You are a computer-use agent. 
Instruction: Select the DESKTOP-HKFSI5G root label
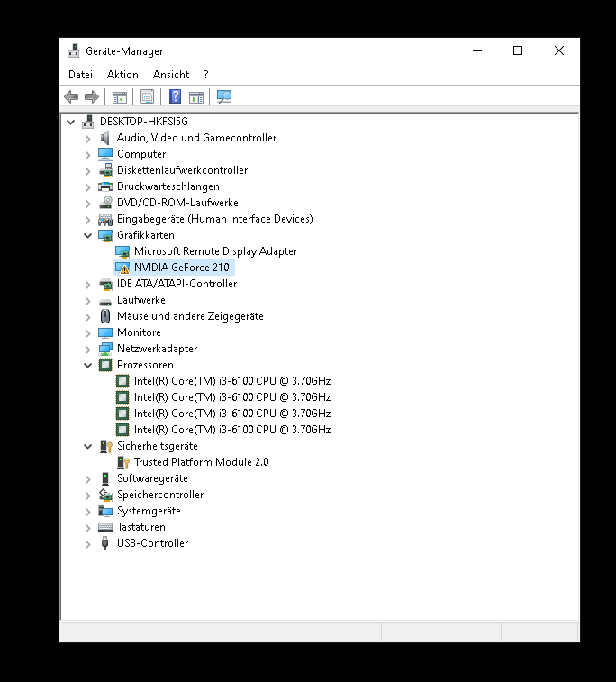point(144,122)
